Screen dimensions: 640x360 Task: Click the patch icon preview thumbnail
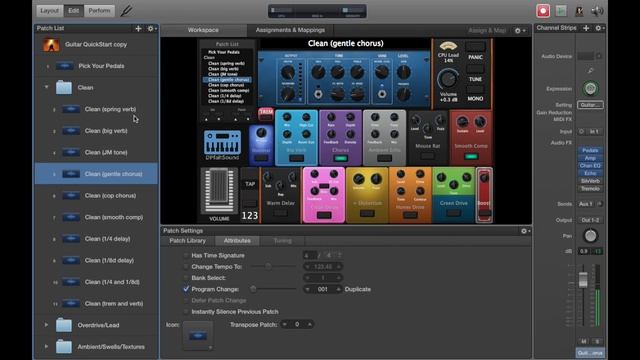198,336
